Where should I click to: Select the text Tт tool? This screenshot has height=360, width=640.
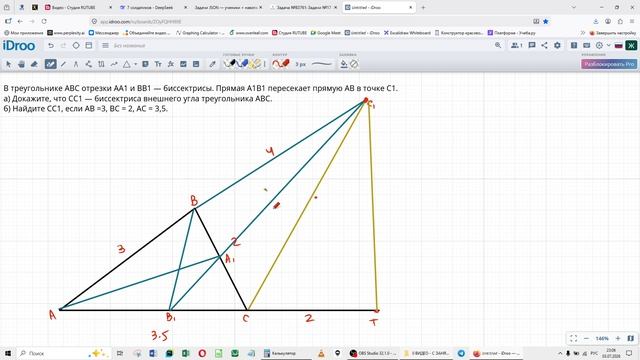pyautogui.click(x=158, y=64)
